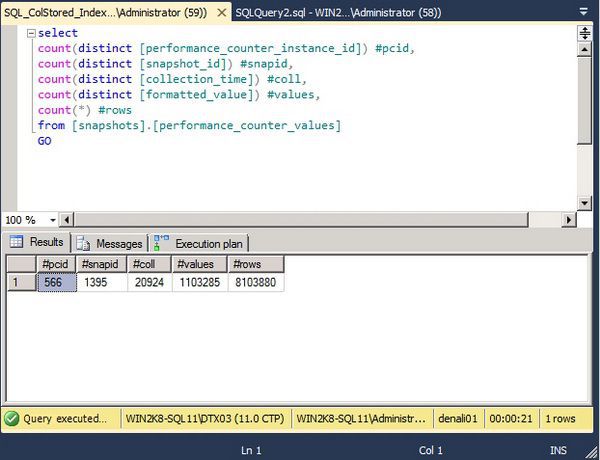Open the Messages tab
The image size is (600, 460).
(109, 243)
